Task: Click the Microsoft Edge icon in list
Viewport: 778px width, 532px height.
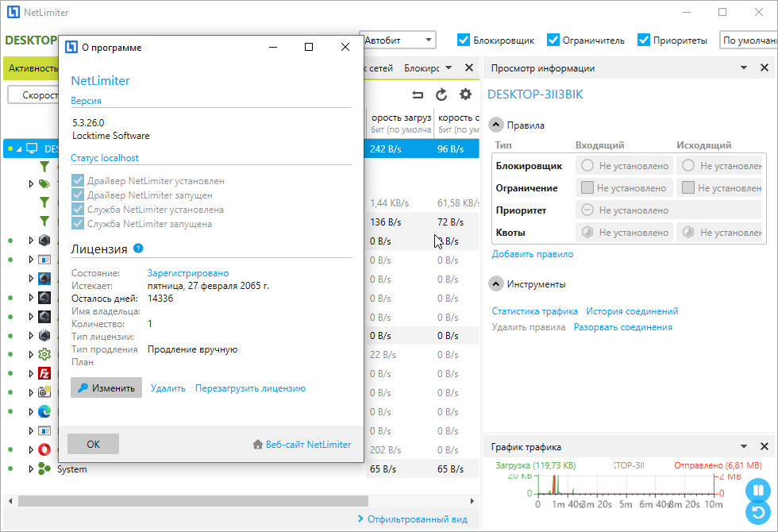Action: (45, 411)
